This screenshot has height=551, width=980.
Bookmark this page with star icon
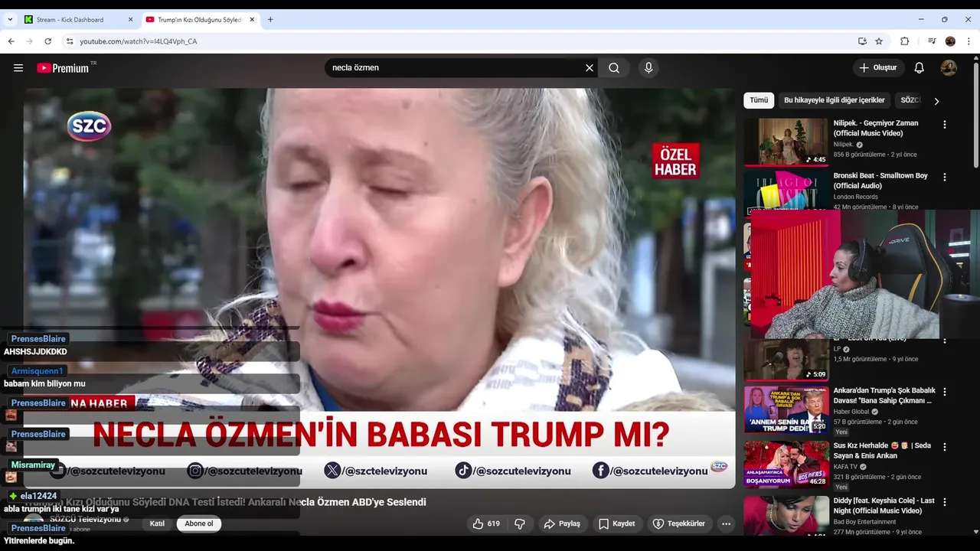tap(879, 41)
